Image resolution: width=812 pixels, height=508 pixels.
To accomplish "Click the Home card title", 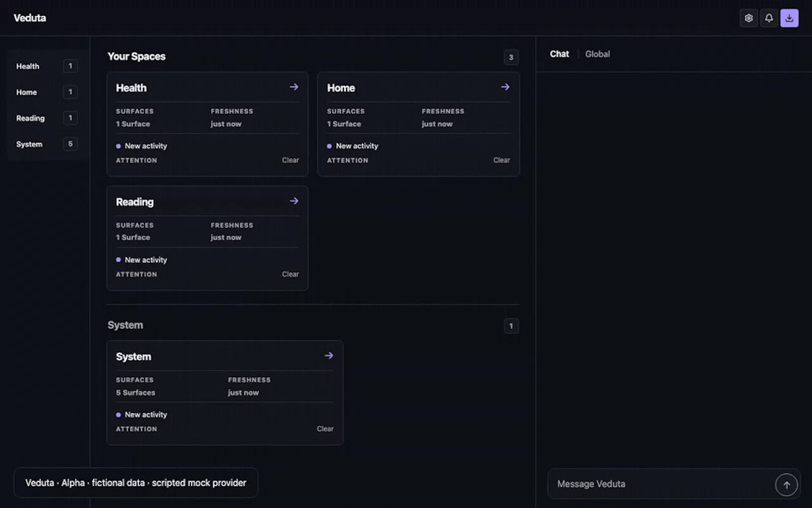I will pos(341,88).
